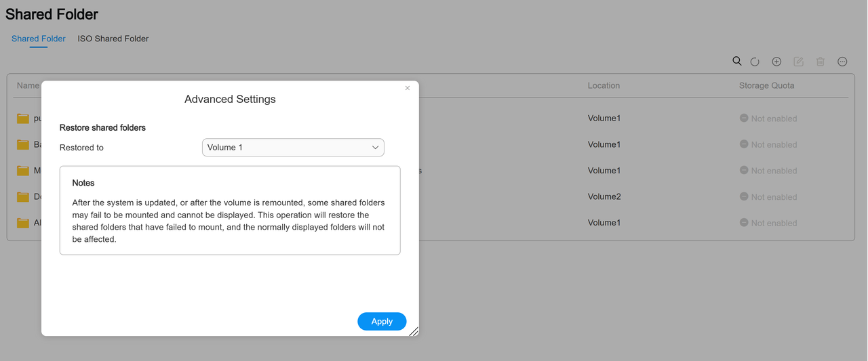
Task: Click the Apply button
Action: pyautogui.click(x=382, y=321)
